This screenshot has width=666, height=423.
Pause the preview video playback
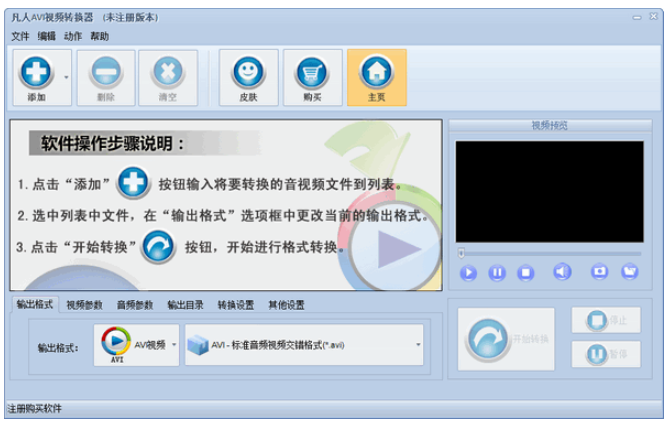[497, 272]
